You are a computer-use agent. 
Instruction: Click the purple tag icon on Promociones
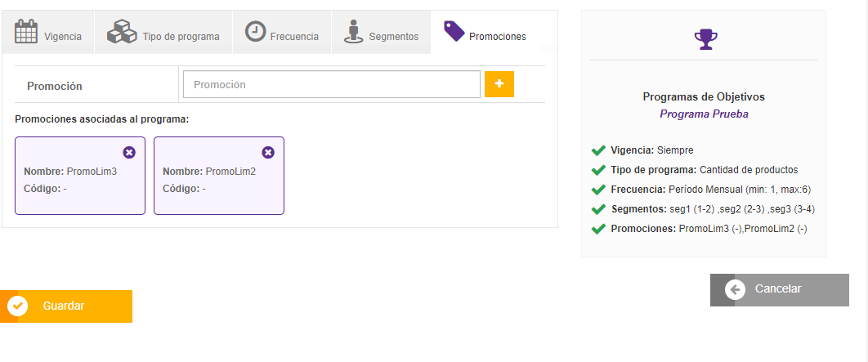[x=454, y=32]
